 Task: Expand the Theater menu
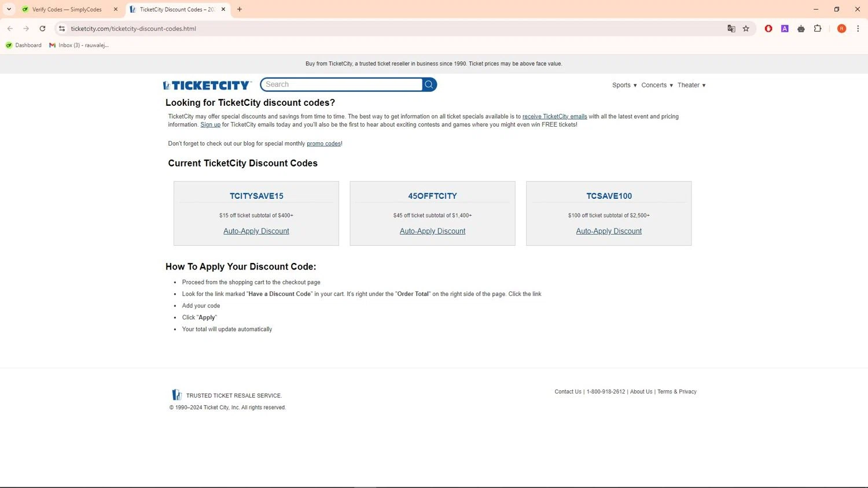point(692,85)
